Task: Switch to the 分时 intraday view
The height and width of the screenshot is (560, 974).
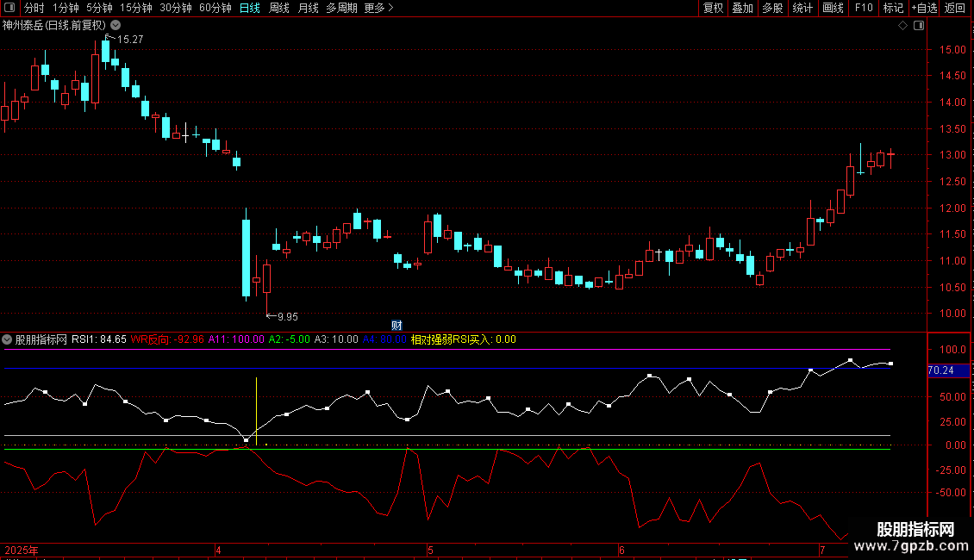Action: tap(34, 8)
